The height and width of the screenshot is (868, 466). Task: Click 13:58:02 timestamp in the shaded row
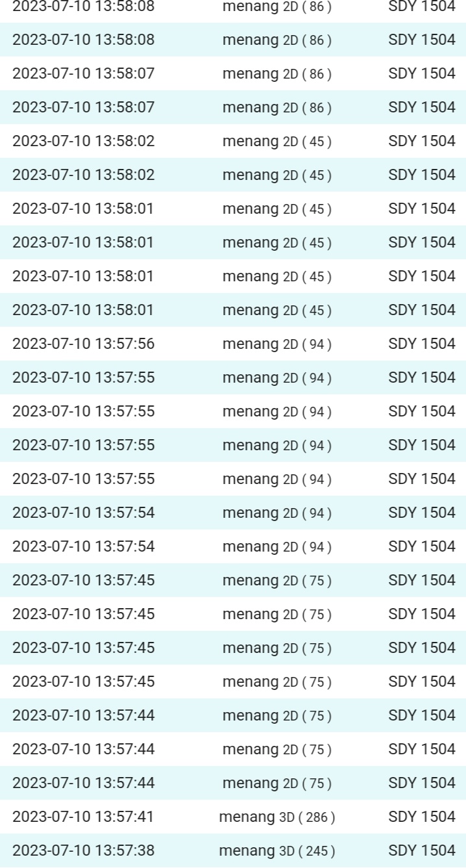point(83,175)
